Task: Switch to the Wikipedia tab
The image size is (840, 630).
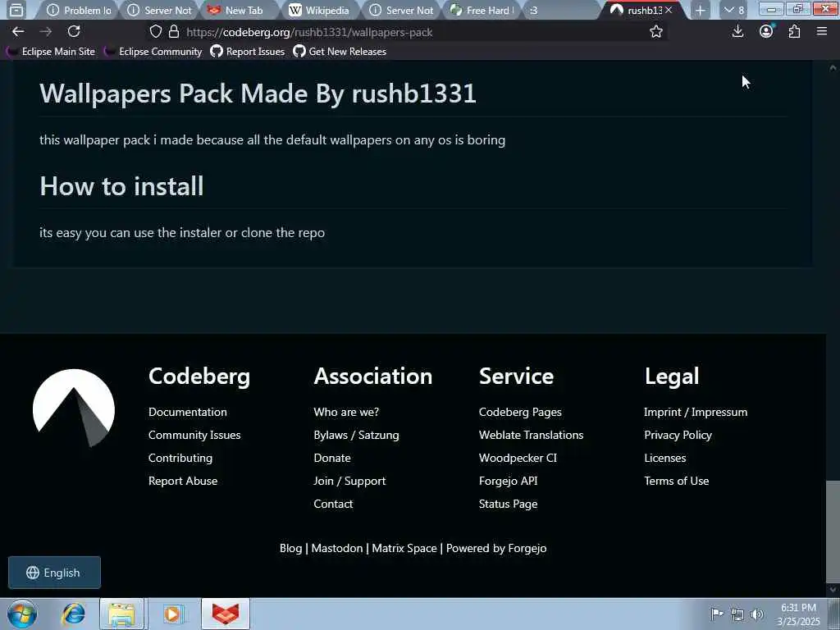Action: click(x=319, y=10)
